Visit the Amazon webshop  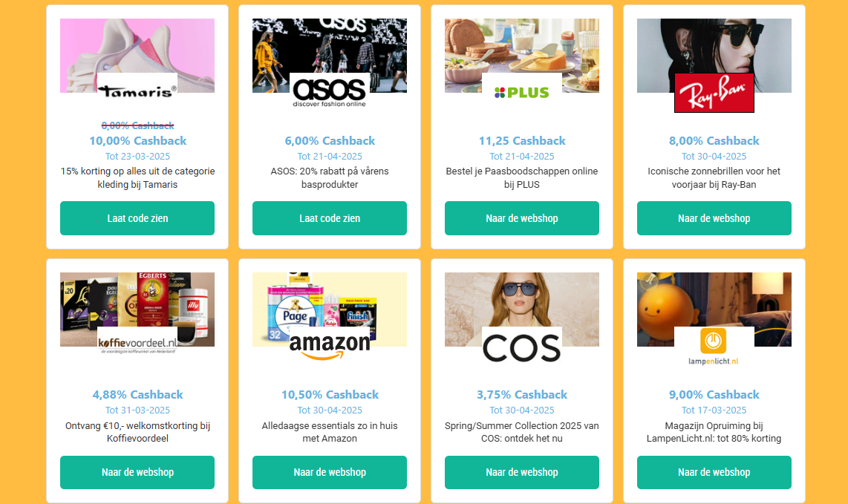pos(330,472)
